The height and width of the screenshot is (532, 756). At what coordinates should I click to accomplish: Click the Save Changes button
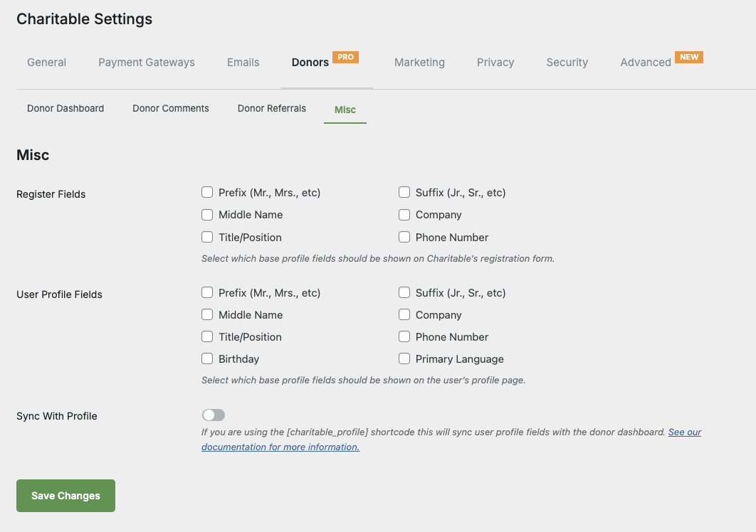(65, 496)
